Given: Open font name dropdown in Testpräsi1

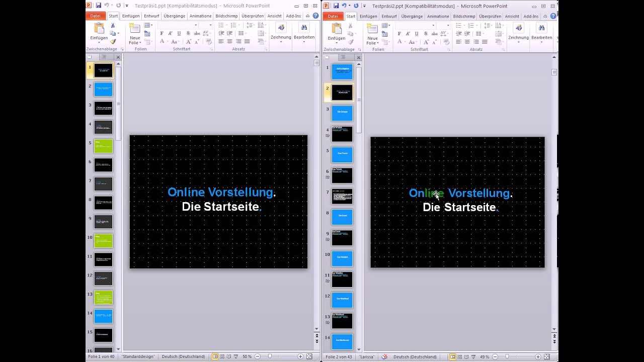Looking at the screenshot, I should pyautogui.click(x=196, y=26).
